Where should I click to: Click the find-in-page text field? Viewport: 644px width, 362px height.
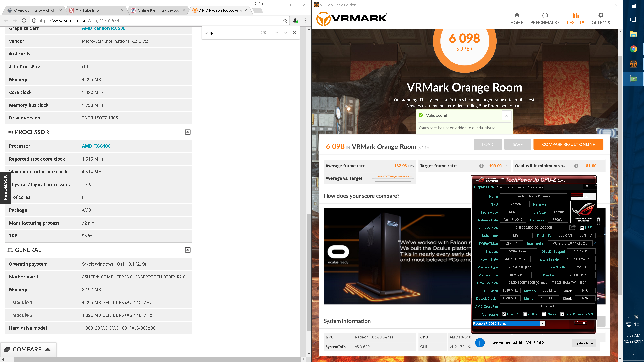(230, 33)
